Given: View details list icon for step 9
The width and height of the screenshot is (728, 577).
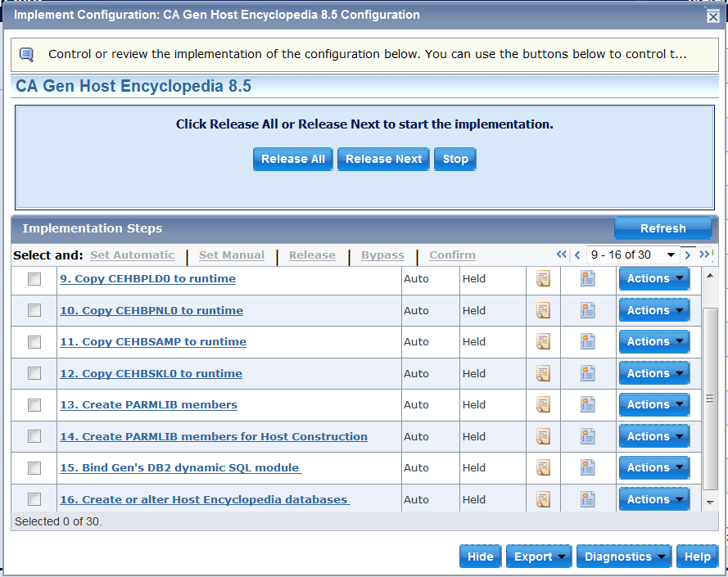Looking at the screenshot, I should coord(587,278).
